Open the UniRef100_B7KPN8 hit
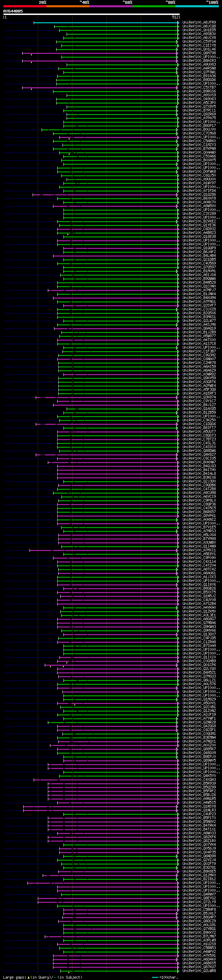The width and height of the screenshot is (222, 980). tap(199, 149)
